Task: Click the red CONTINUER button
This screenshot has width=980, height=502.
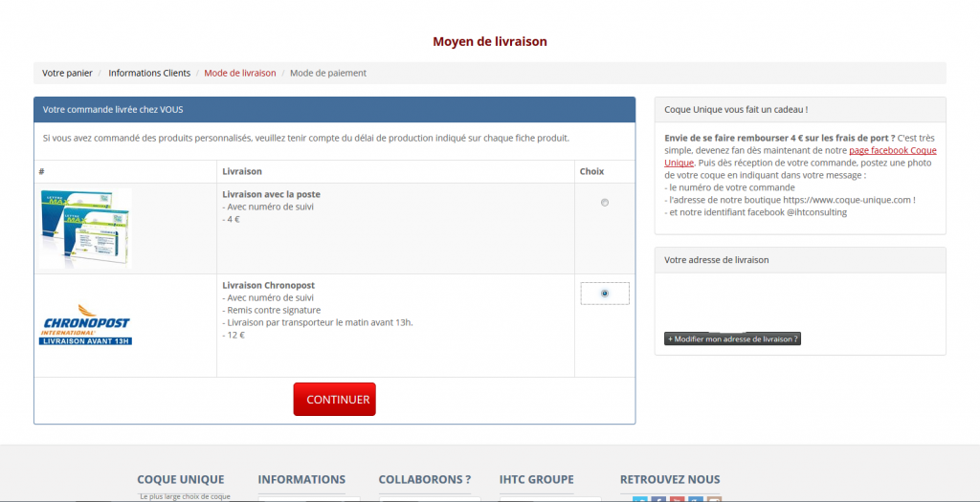Action: (334, 400)
